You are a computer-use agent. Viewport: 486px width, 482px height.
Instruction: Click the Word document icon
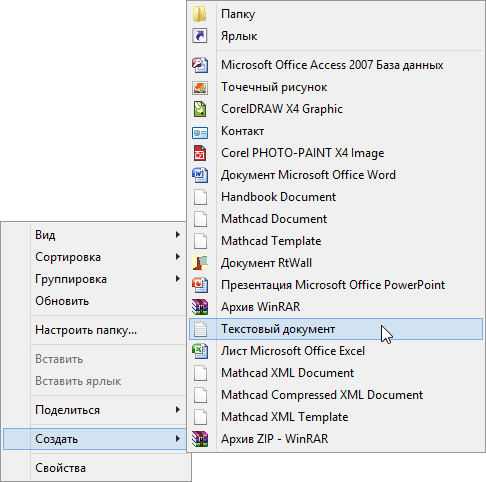point(200,175)
